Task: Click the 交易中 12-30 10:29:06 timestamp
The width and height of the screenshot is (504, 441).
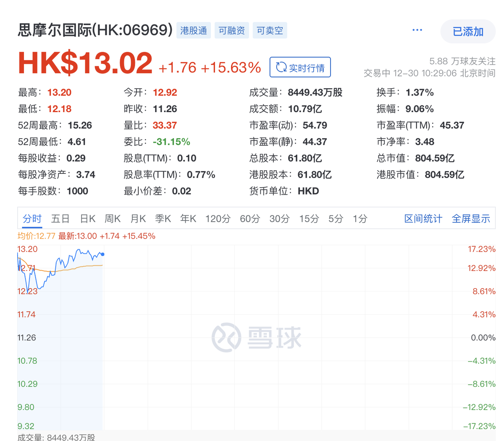Action: pos(430,73)
